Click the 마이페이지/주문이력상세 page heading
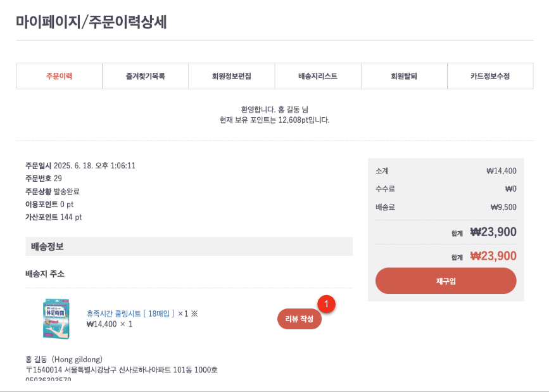This screenshot has width=549, height=392. pyautogui.click(x=91, y=22)
